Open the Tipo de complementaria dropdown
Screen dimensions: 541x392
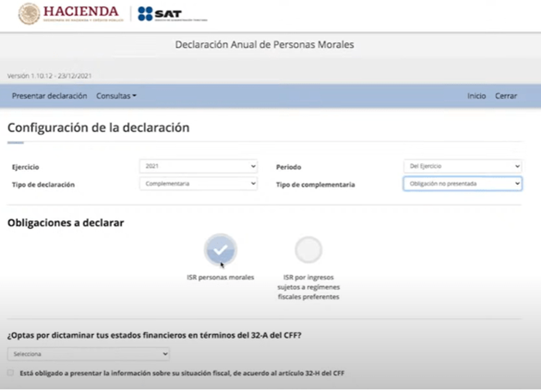click(x=463, y=184)
